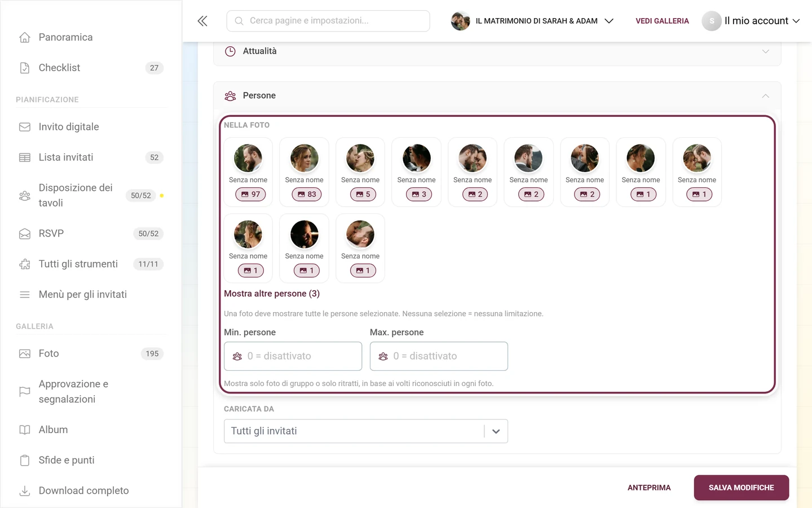Image resolution: width=812 pixels, height=508 pixels.
Task: Click the 'Mostra solo foto di gruppo' hint text
Action: pyautogui.click(x=359, y=384)
